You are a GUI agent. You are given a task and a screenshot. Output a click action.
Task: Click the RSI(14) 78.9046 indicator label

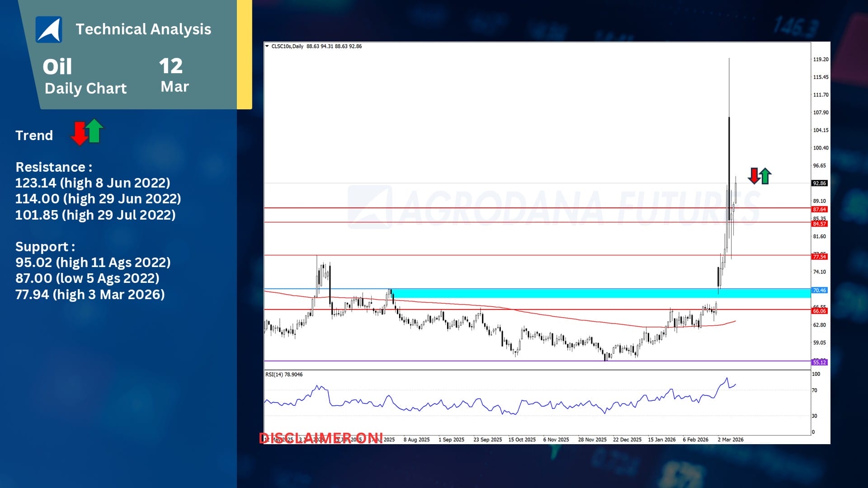click(x=284, y=375)
